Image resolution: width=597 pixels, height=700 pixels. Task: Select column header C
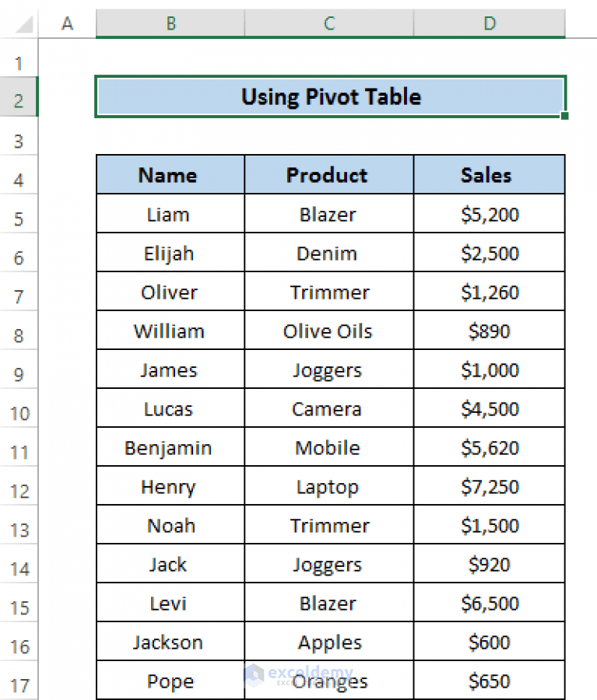pyautogui.click(x=328, y=23)
